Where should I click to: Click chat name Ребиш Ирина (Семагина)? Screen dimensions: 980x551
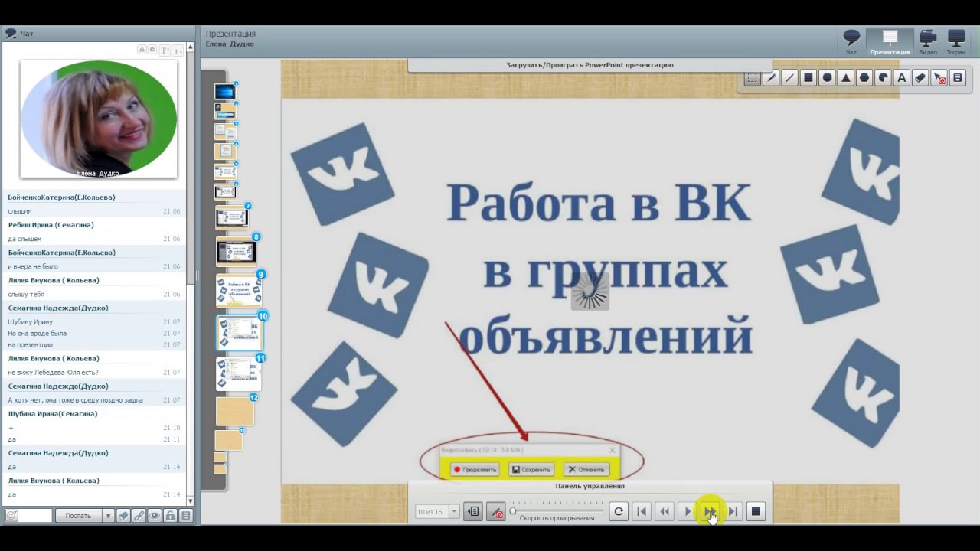tap(51, 225)
